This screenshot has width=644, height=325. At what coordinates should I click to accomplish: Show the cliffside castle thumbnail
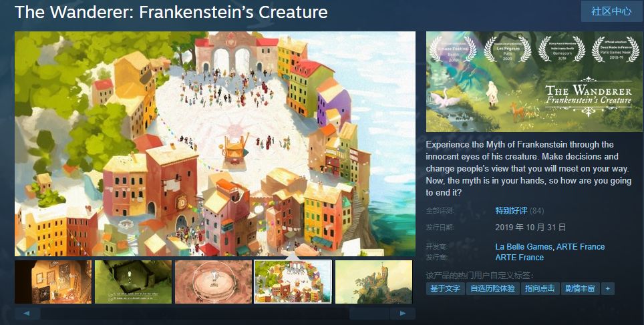click(x=373, y=282)
